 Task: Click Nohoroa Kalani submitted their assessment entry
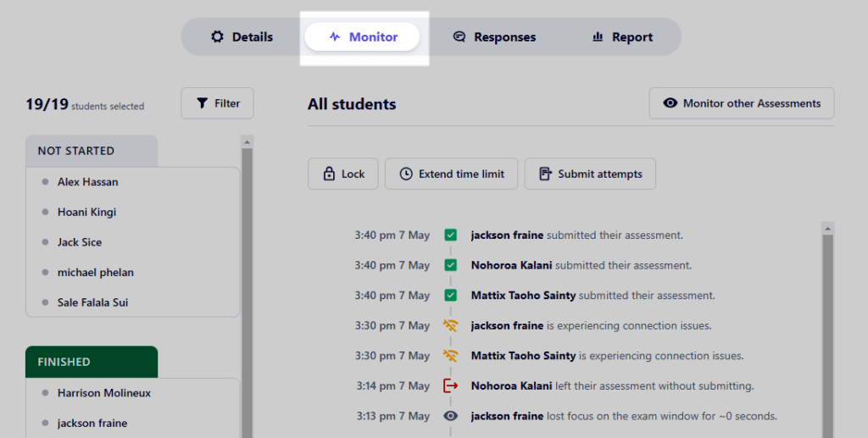581,265
